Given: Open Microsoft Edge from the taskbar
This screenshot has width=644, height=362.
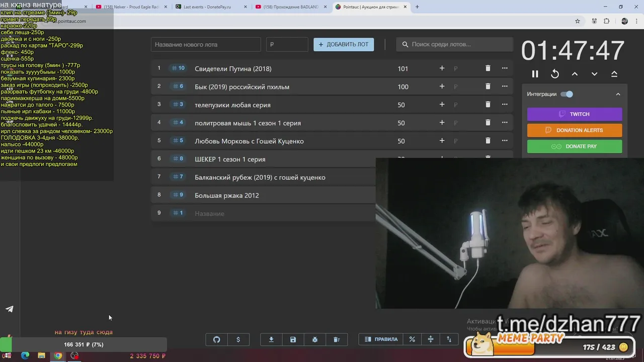Looking at the screenshot, I should tap(25, 356).
